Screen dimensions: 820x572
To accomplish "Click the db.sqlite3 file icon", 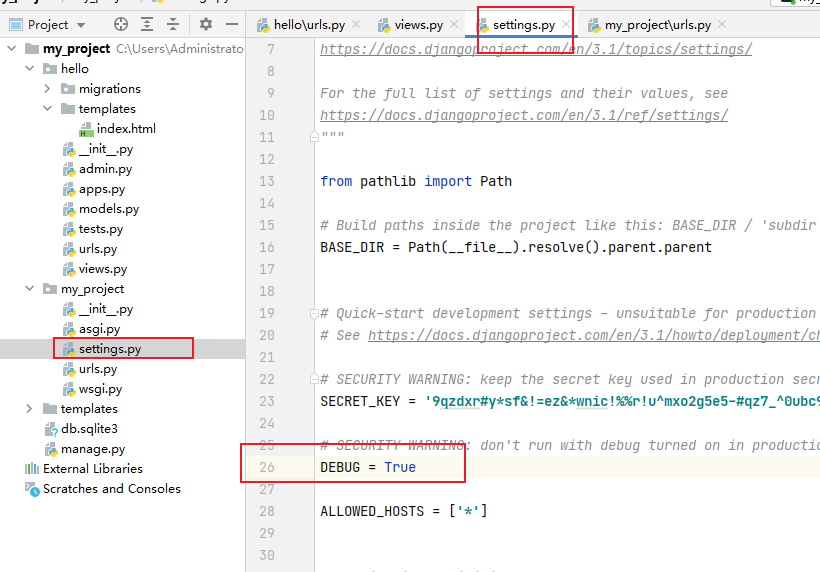I will (51, 429).
